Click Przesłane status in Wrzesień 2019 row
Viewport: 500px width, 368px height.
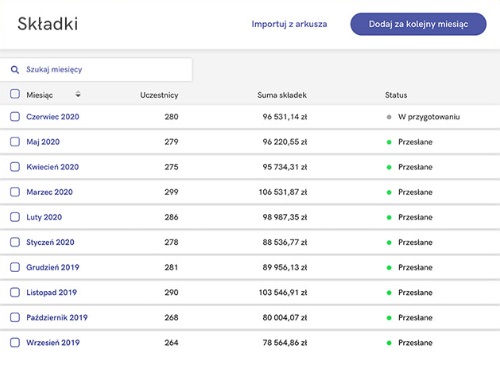tap(415, 343)
